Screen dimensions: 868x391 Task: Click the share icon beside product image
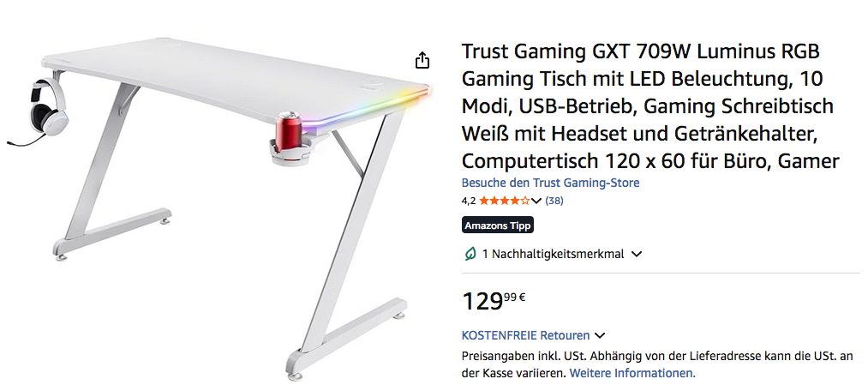[422, 60]
